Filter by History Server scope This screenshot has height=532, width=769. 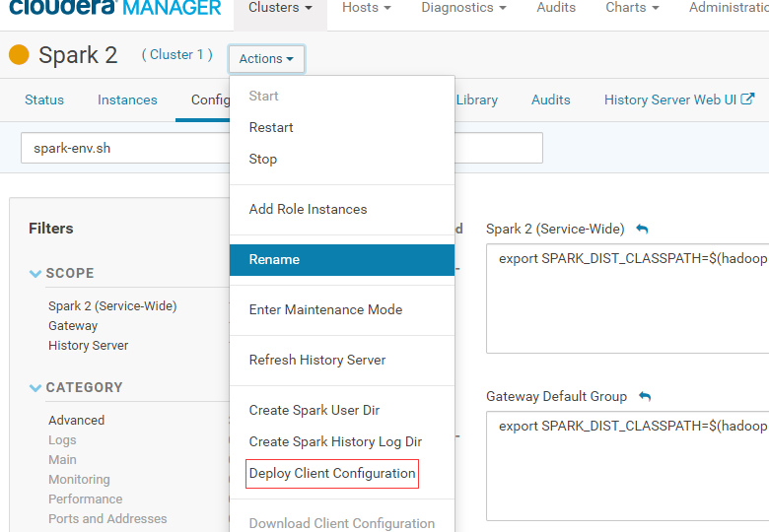[89, 346]
